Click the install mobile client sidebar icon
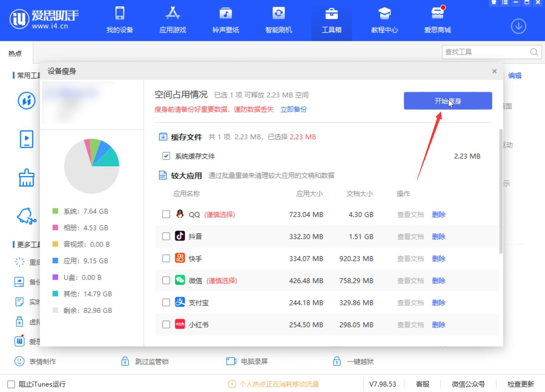Image resolution: width=545 pixels, height=392 pixels. [26, 101]
